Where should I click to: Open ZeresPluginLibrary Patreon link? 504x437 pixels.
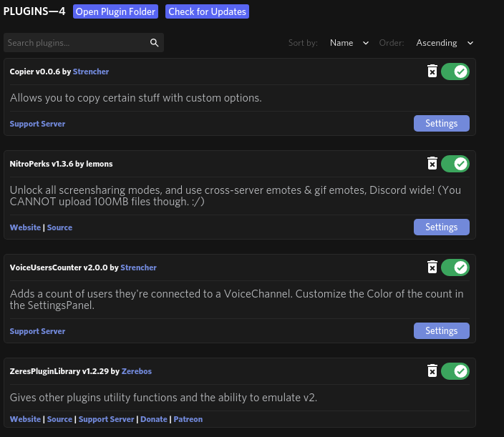pyautogui.click(x=188, y=419)
